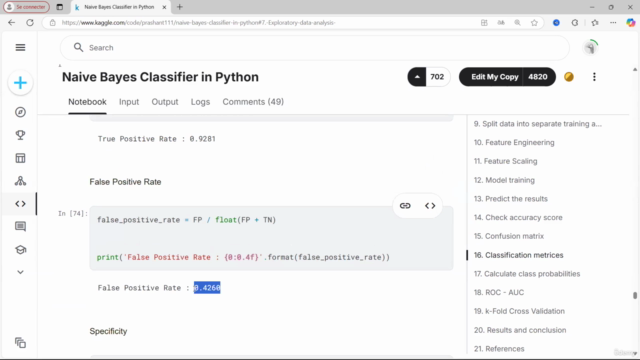Click the gold medal icon
The height and width of the screenshot is (360, 640).
[x=569, y=77]
